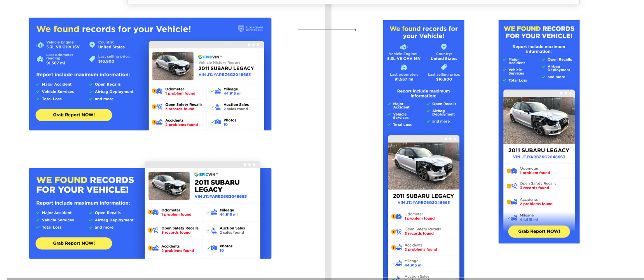Click price tag icon above Last selling price in tall banner

point(444,67)
